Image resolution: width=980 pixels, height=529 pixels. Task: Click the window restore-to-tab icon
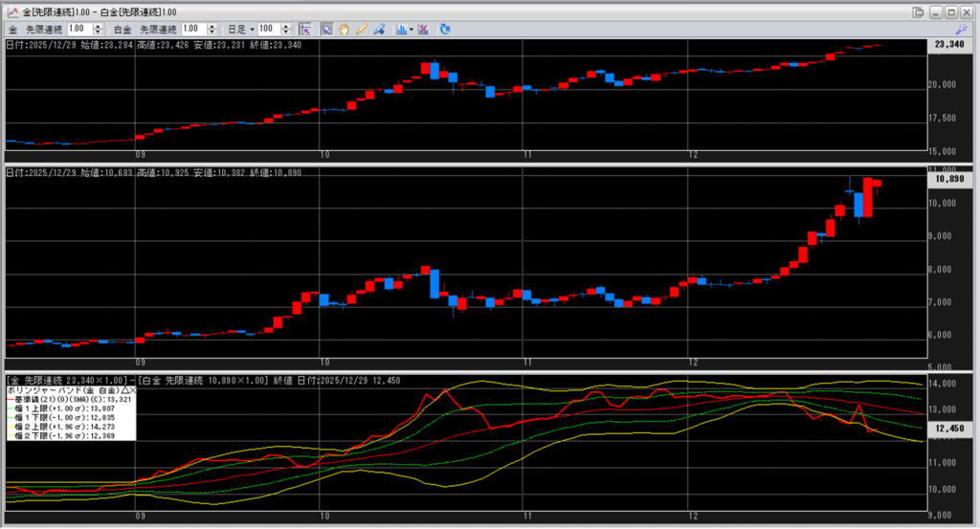(920, 11)
